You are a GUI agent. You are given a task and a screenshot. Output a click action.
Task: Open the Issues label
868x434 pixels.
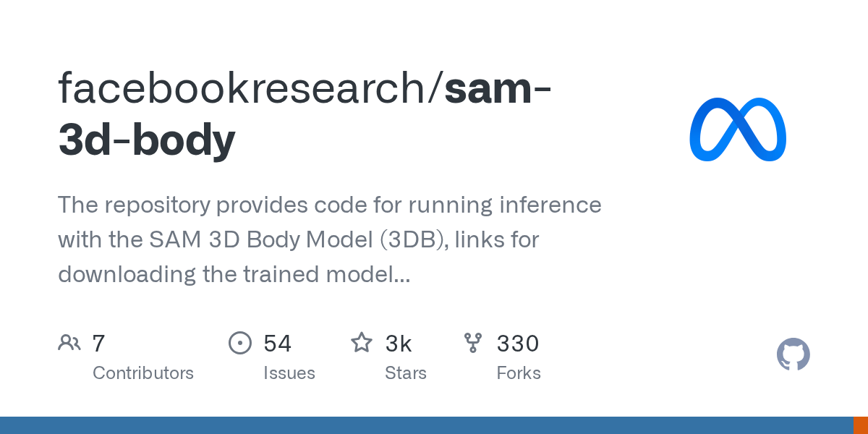tap(289, 373)
